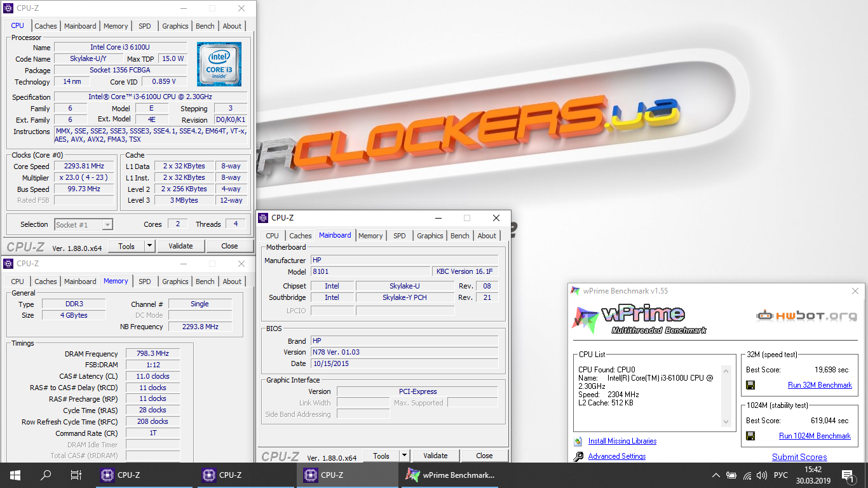Click the Model field 8101 in the Mainboard window

(370, 272)
